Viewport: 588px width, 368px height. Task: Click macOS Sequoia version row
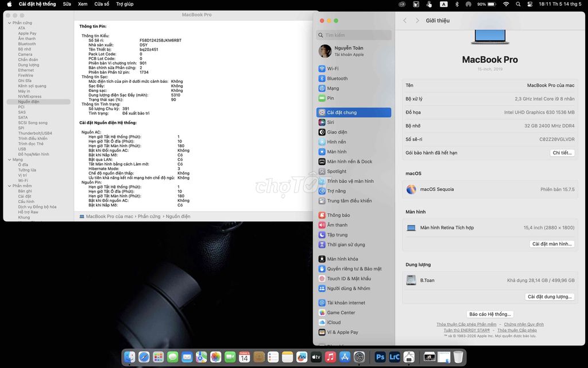coord(490,189)
